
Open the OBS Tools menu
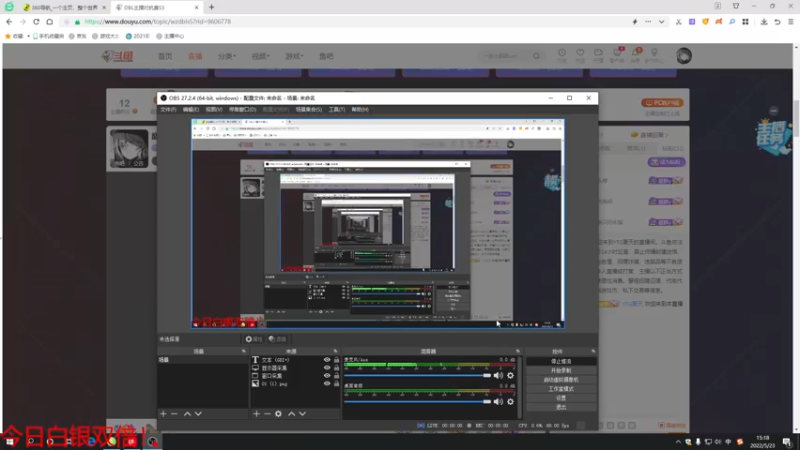tap(337, 110)
